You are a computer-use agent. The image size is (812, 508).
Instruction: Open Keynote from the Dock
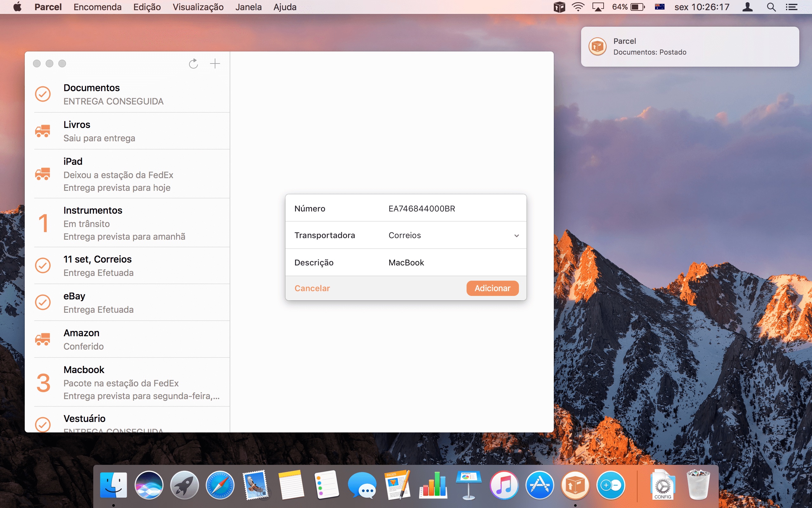[469, 485]
